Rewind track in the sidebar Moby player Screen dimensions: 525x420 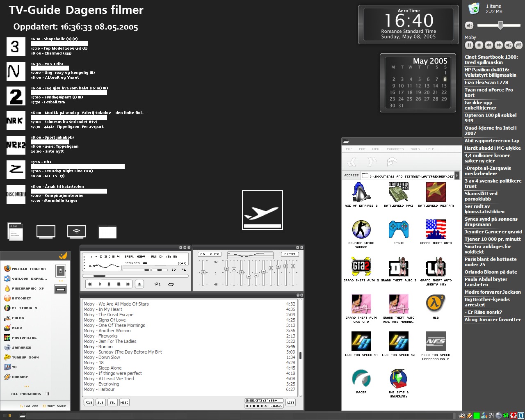(x=489, y=45)
